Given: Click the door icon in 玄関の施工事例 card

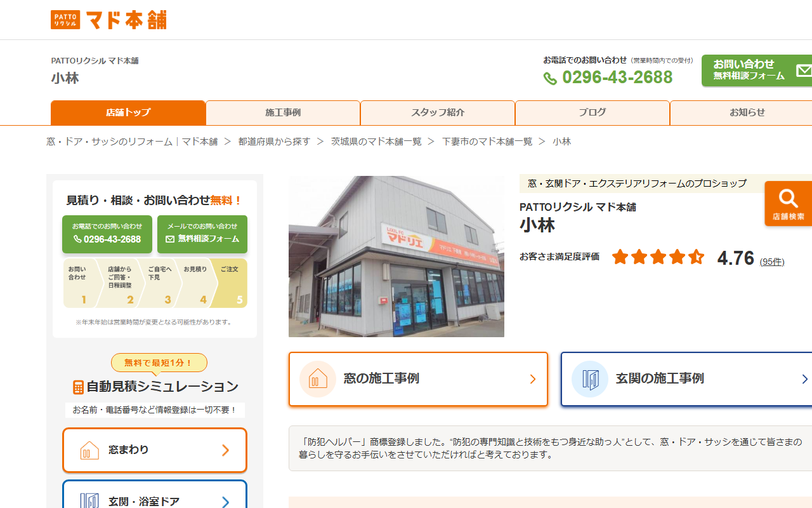Looking at the screenshot, I should pyautogui.click(x=590, y=379).
